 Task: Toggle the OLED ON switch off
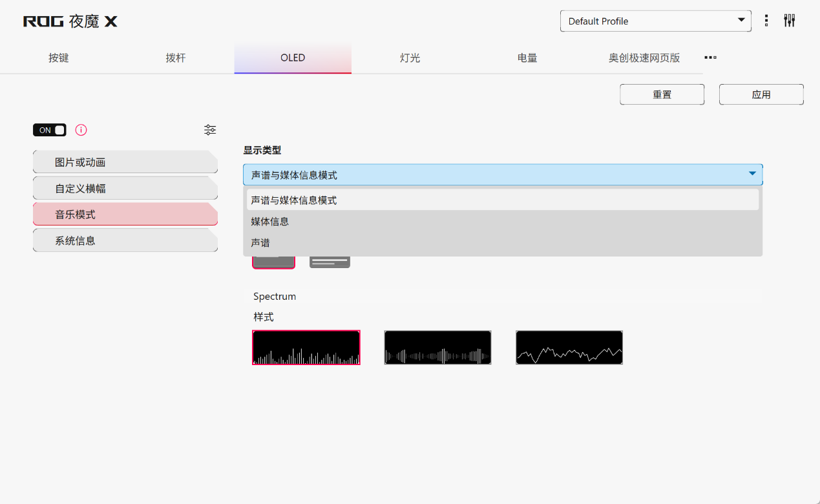click(50, 130)
